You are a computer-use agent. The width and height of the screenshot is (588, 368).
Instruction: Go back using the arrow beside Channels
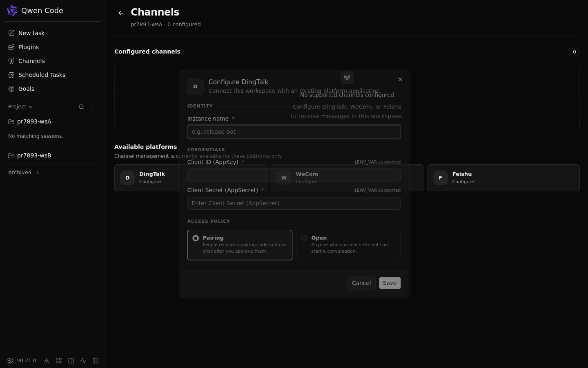(121, 13)
